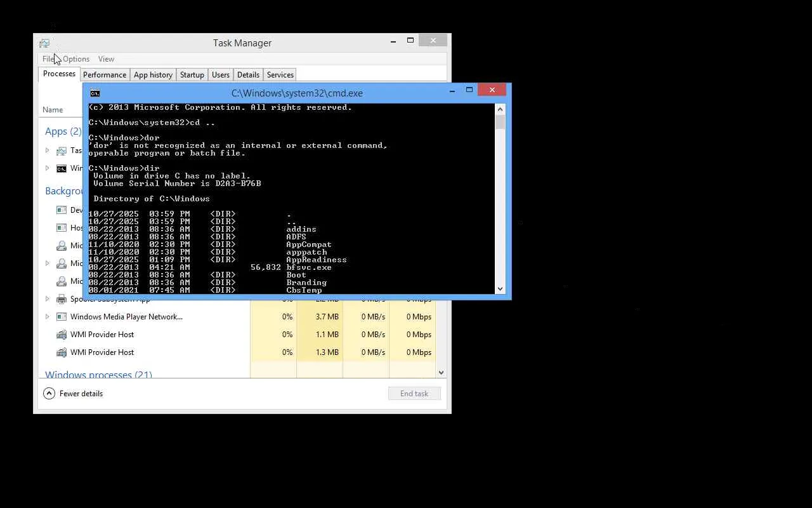Viewport: 812px width, 508px height.
Task: Click the printer icon for Spooler SubSystem App
Action: click(62, 299)
